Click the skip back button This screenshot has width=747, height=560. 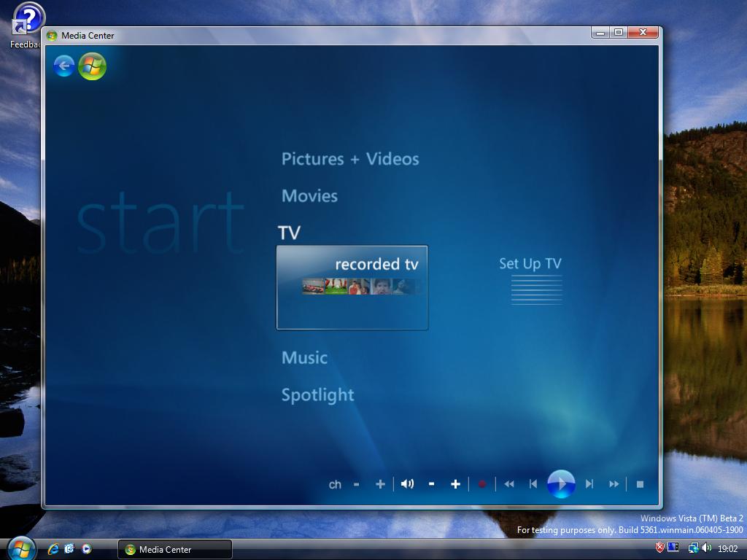[533, 484]
